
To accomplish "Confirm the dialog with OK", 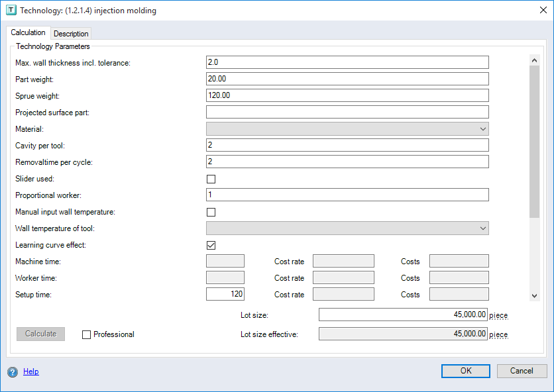I will [465, 371].
